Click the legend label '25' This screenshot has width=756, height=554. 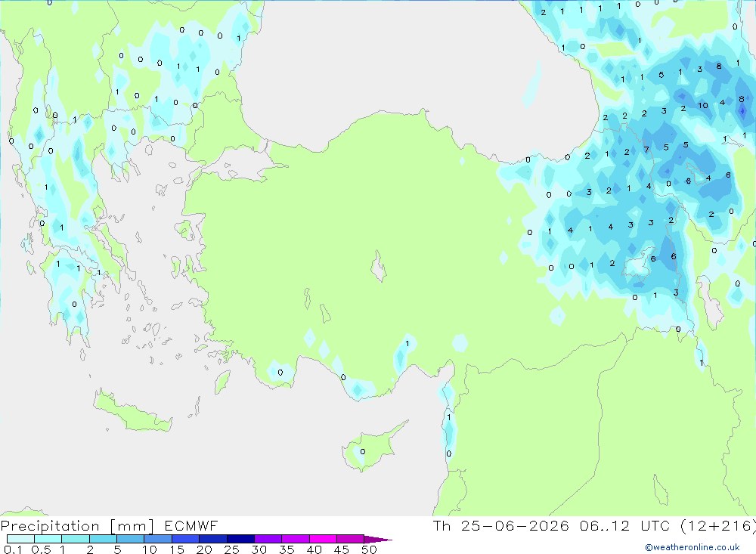coord(231,549)
